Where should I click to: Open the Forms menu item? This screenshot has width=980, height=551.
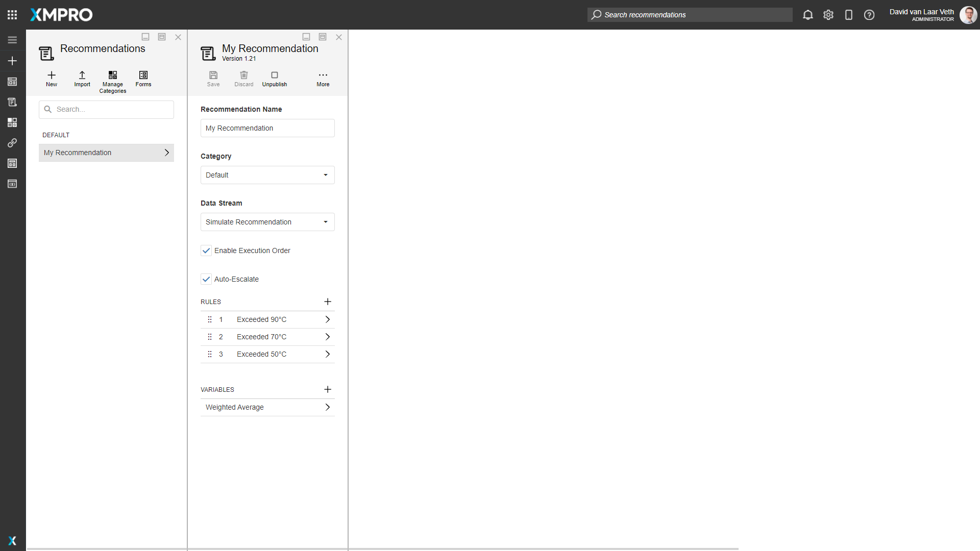click(x=143, y=78)
